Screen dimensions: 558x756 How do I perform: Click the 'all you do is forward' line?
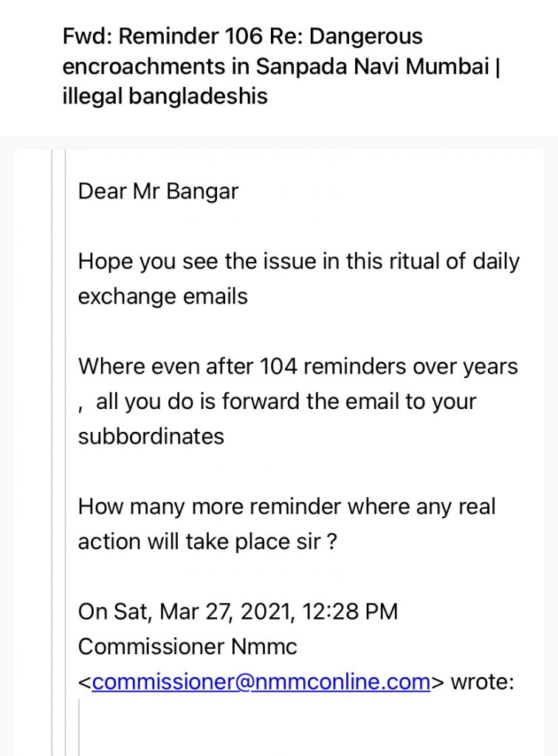pos(286,402)
